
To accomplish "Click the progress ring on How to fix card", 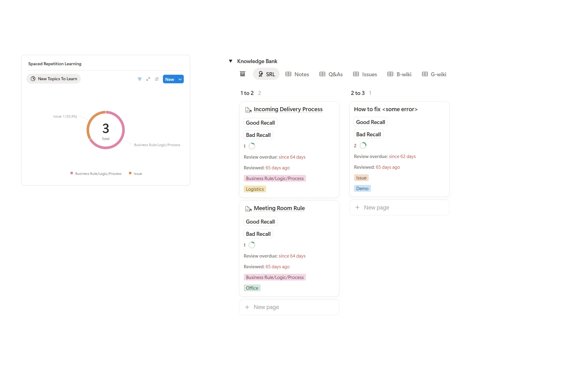I will tap(363, 145).
